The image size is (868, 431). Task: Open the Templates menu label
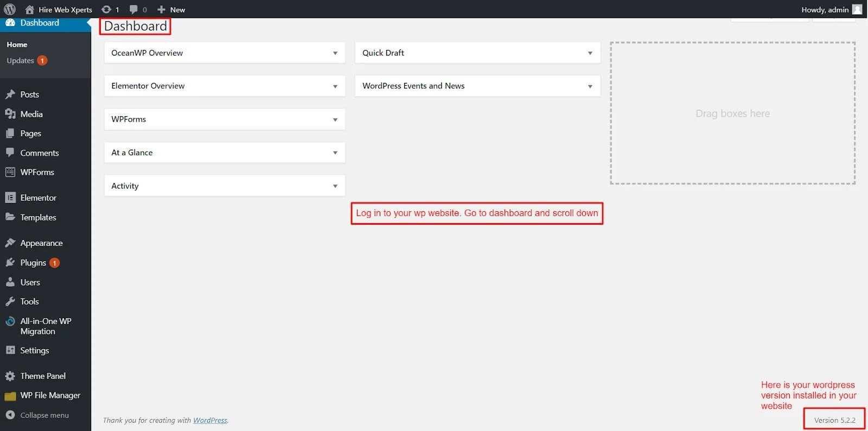[x=38, y=217]
